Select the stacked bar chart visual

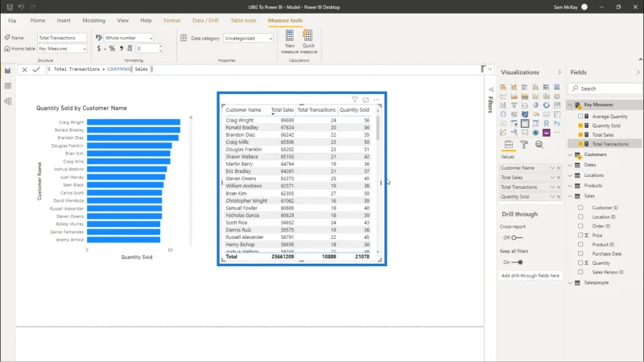click(x=503, y=87)
